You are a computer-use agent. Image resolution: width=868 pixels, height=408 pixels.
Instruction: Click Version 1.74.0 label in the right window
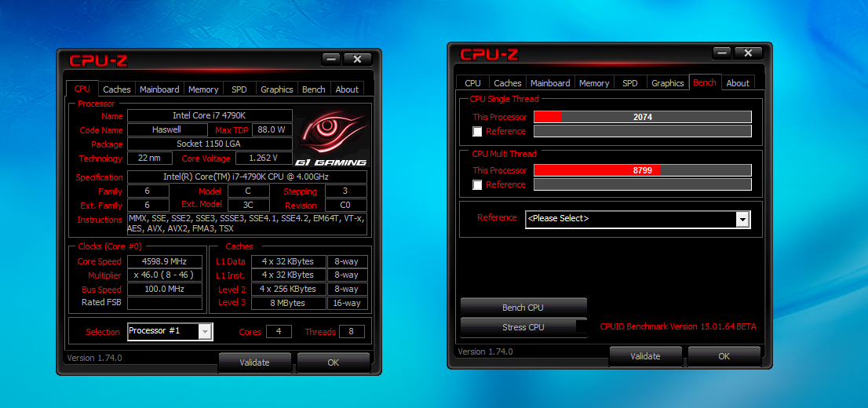486,352
